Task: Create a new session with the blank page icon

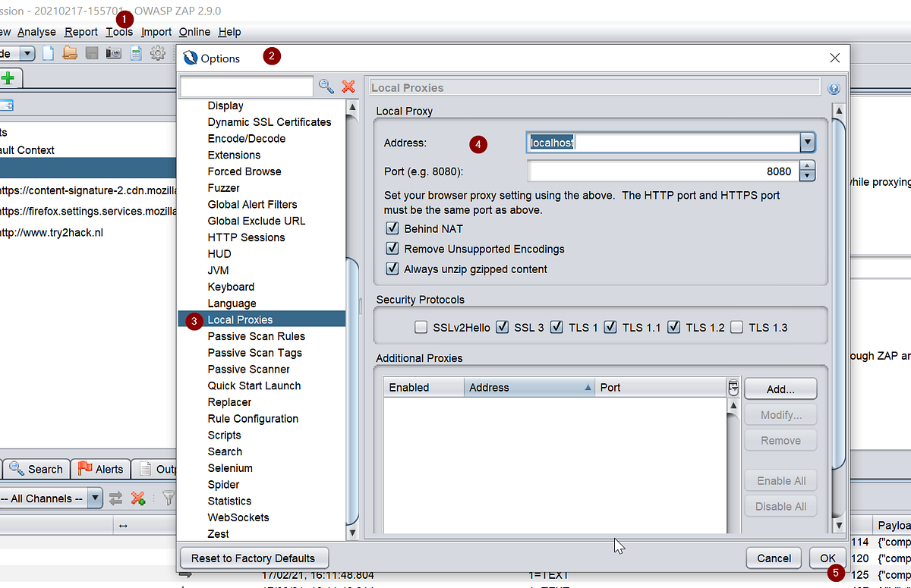Action: coord(48,53)
